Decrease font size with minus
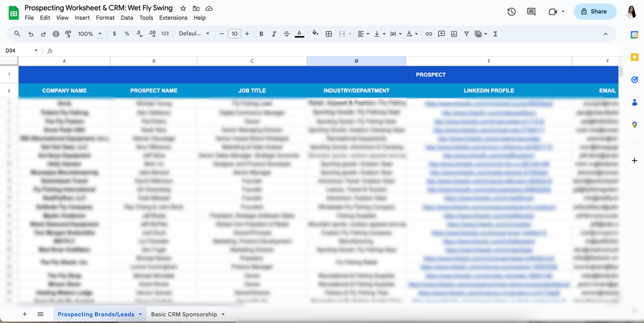644x323 pixels. (x=222, y=34)
